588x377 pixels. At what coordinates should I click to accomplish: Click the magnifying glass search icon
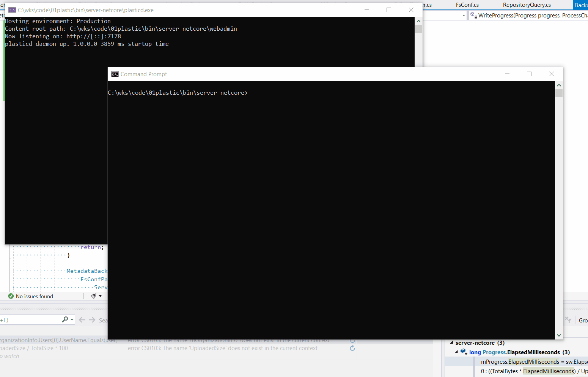pyautogui.click(x=65, y=320)
